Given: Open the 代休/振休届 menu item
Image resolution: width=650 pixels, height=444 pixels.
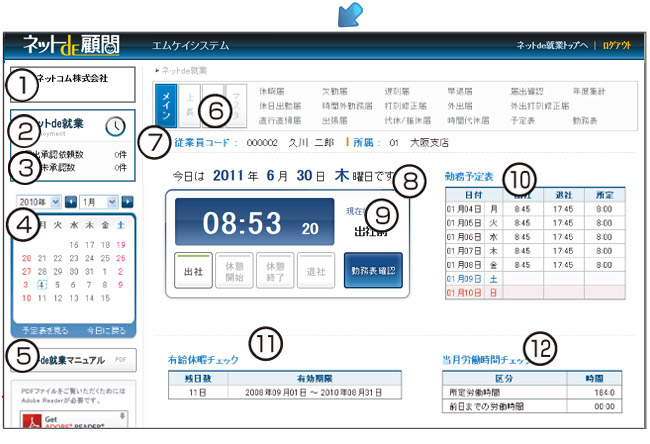Looking at the screenshot, I should coord(407,121).
